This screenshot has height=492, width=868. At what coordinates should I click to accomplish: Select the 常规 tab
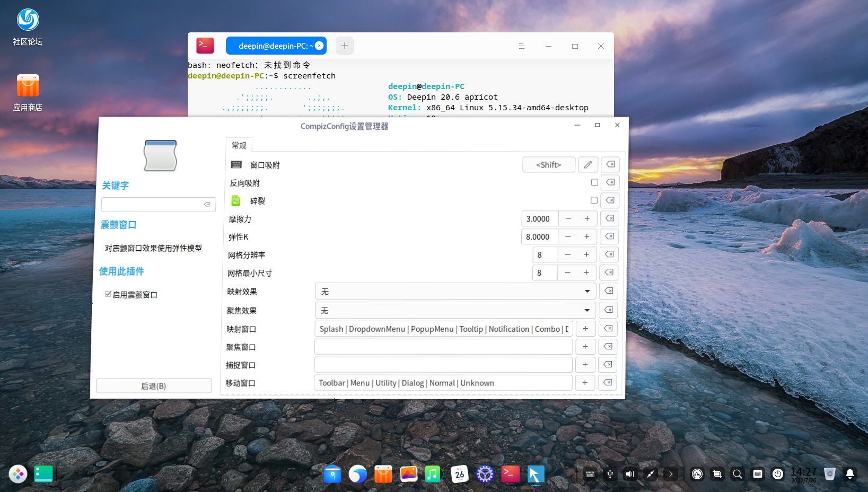click(x=239, y=145)
